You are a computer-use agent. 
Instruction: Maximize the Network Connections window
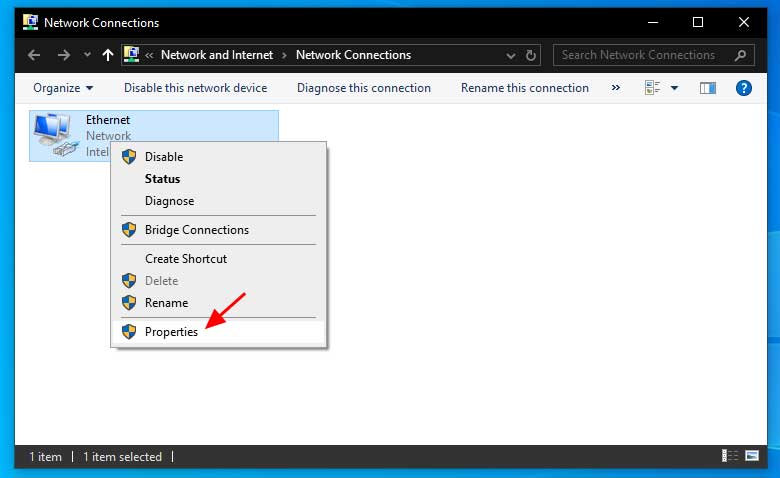698,22
